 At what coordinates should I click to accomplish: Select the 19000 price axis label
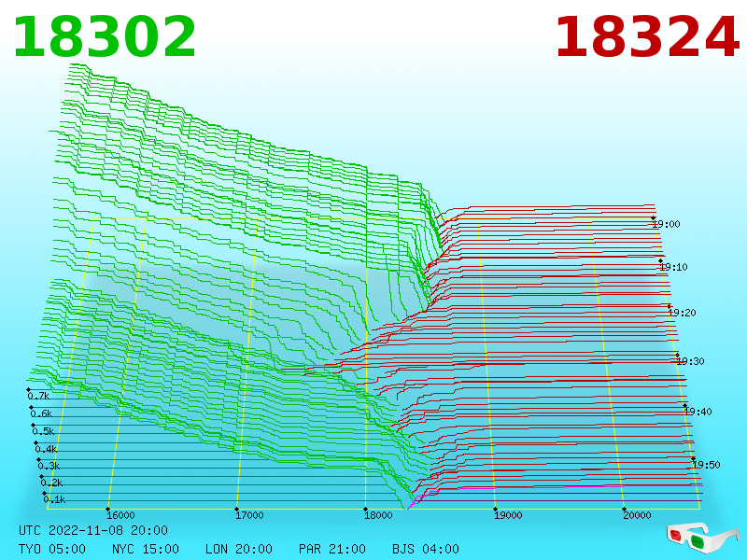tap(508, 515)
